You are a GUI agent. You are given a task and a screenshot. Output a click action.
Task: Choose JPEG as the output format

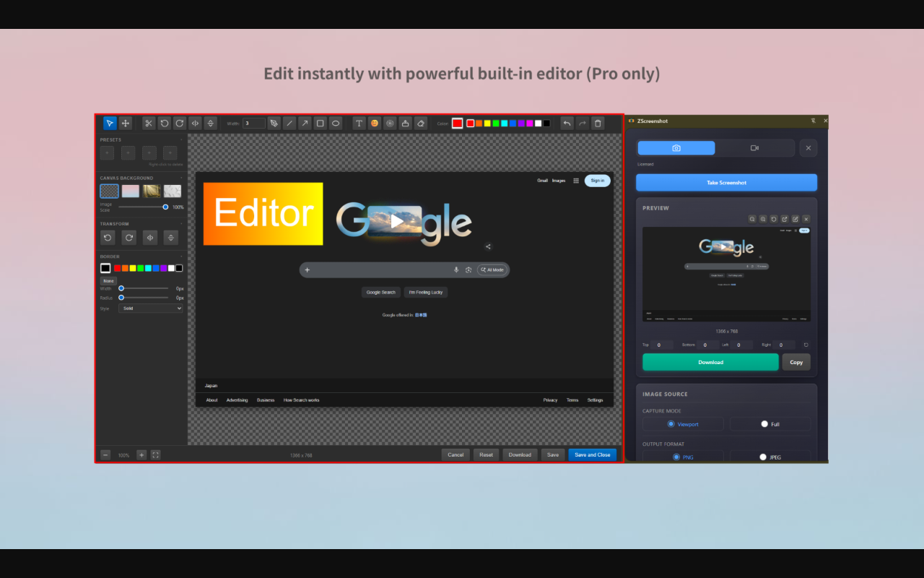762,457
